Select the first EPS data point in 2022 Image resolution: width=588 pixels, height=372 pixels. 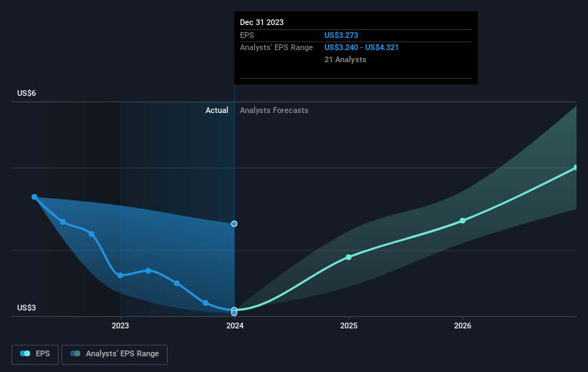point(34,197)
